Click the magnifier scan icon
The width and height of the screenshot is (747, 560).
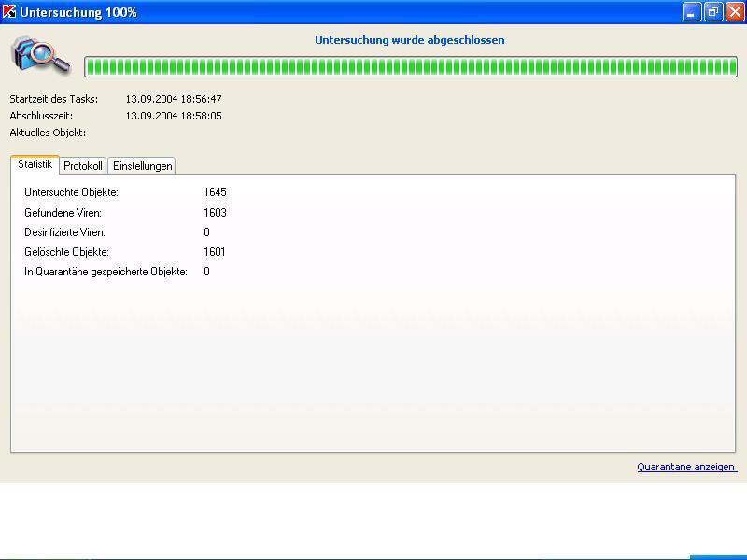click(x=41, y=55)
